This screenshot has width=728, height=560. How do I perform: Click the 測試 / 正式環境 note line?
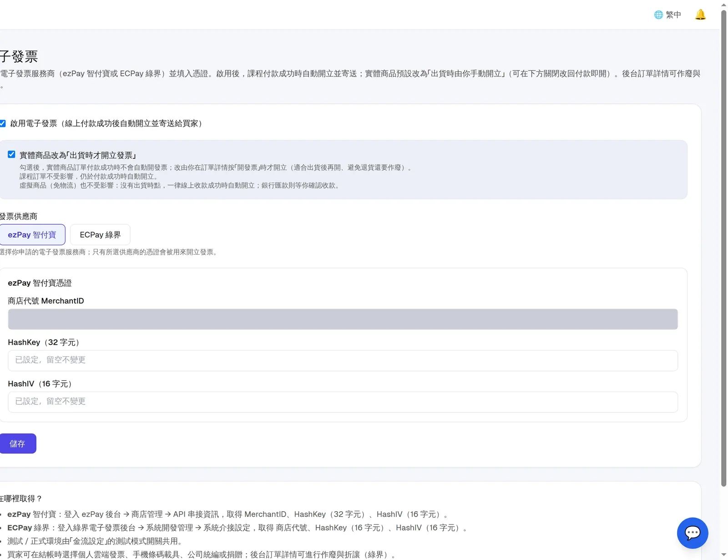coord(95,541)
